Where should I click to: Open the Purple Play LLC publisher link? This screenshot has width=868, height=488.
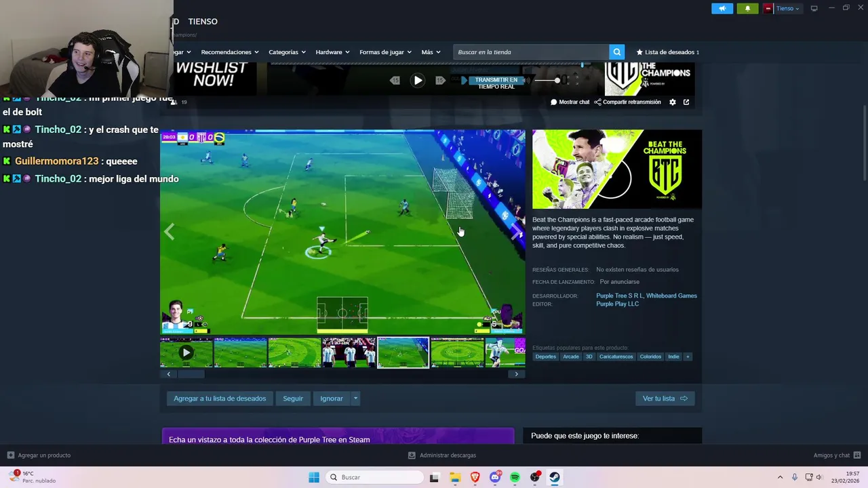tap(617, 304)
